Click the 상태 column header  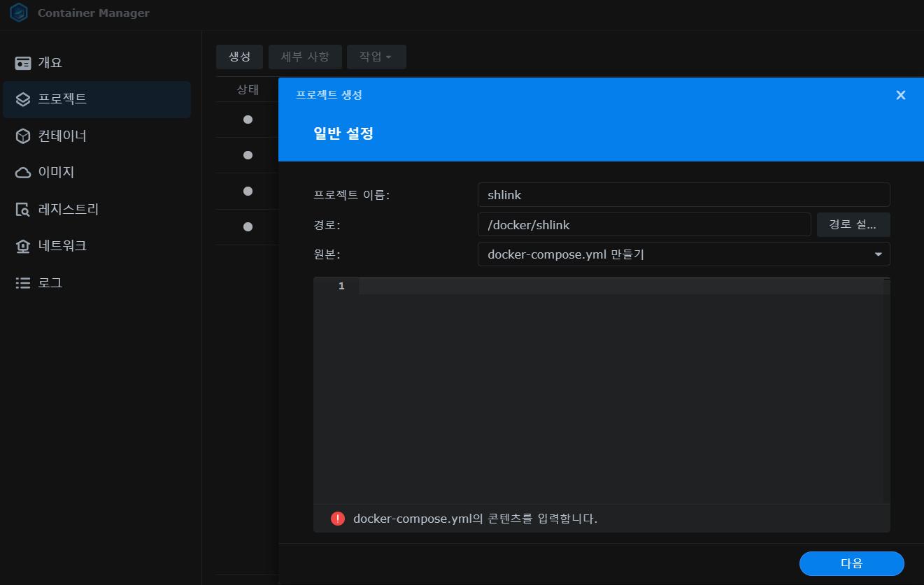click(x=248, y=89)
